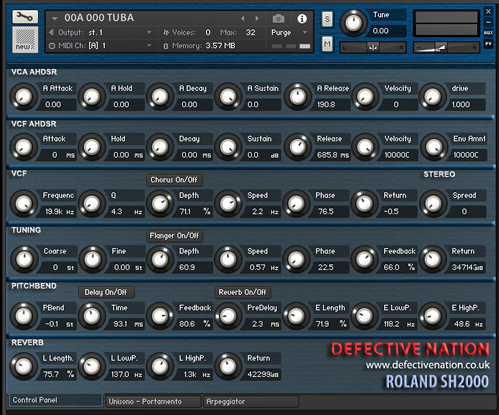499x415 pixels.
Task: Click the Chorus Phase value 76.5
Action: coord(330,212)
